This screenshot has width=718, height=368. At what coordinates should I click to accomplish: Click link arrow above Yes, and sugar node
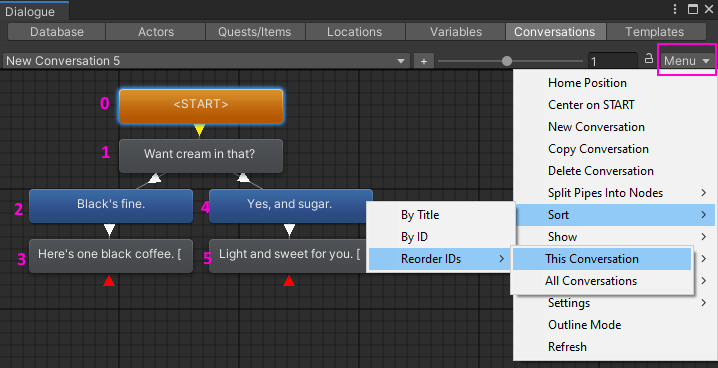click(x=244, y=178)
